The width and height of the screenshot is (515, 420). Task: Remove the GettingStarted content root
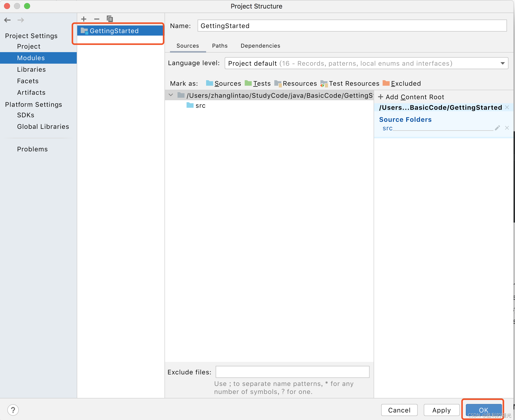(x=507, y=108)
